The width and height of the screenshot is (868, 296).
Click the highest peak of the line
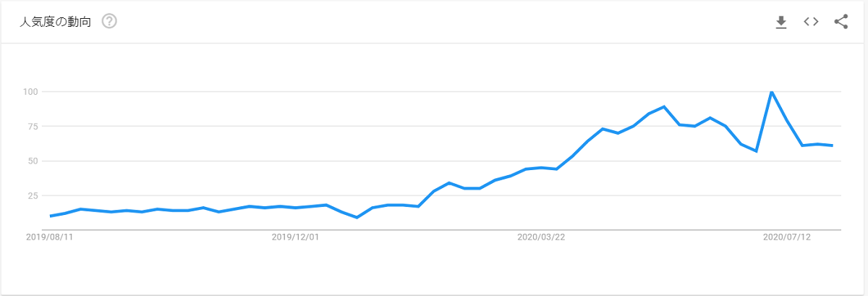(x=772, y=92)
